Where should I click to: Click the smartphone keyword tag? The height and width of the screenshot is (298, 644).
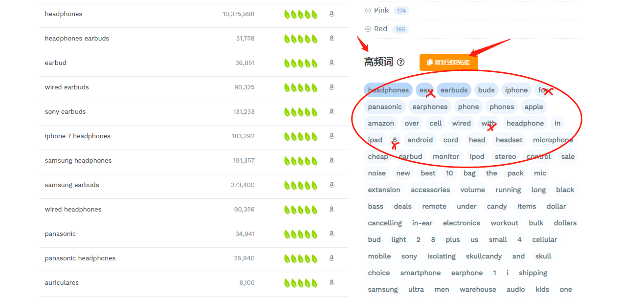[x=421, y=273]
